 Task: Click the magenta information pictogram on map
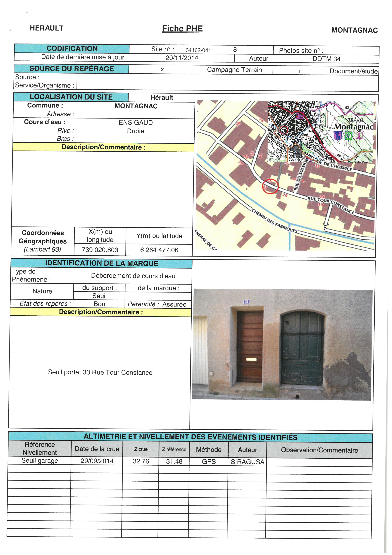[359, 135]
